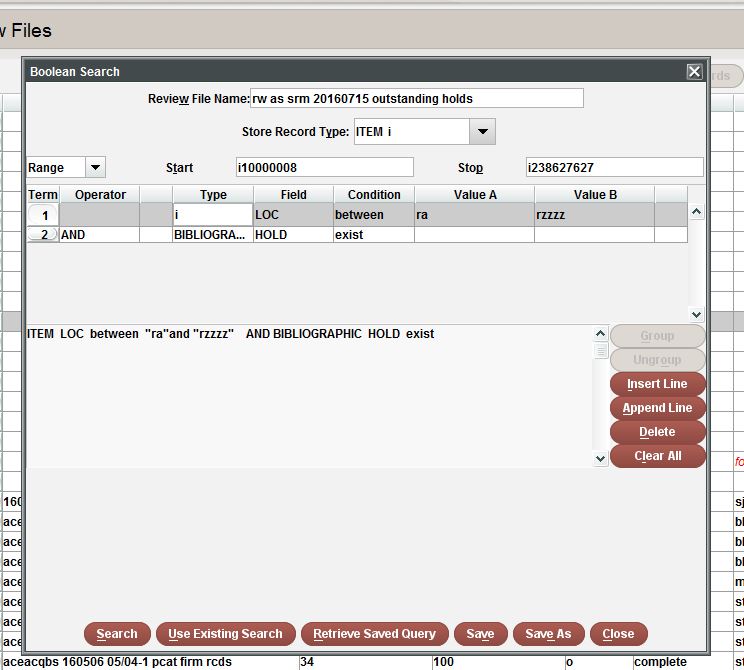Click the Delete button

tap(657, 432)
